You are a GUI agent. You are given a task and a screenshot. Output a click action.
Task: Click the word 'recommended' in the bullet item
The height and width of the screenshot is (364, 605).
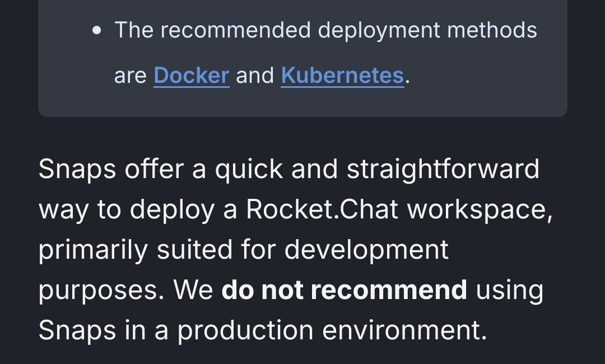236,30
